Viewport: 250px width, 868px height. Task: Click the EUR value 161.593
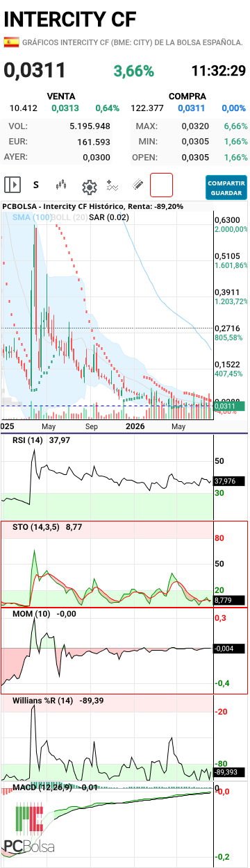(x=94, y=142)
